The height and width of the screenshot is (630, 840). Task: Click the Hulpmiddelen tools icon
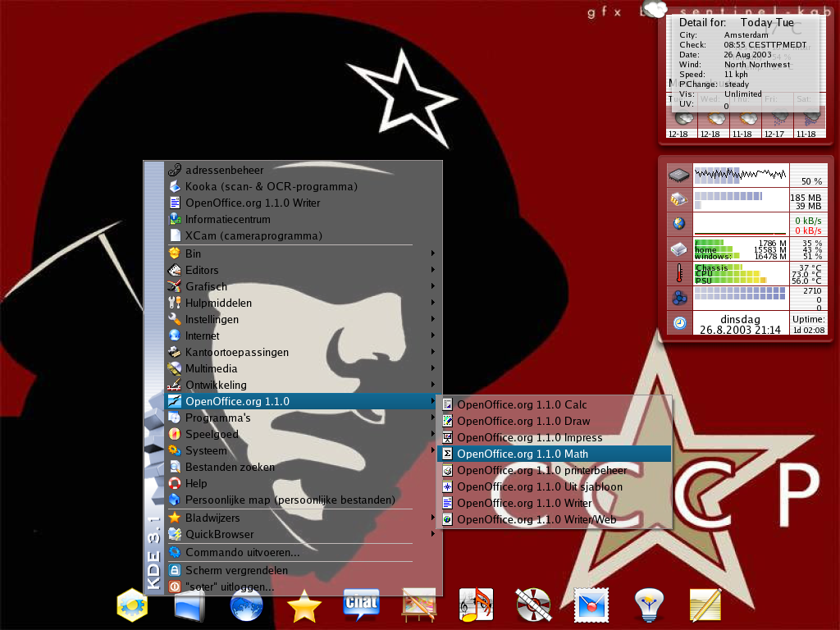point(174,303)
